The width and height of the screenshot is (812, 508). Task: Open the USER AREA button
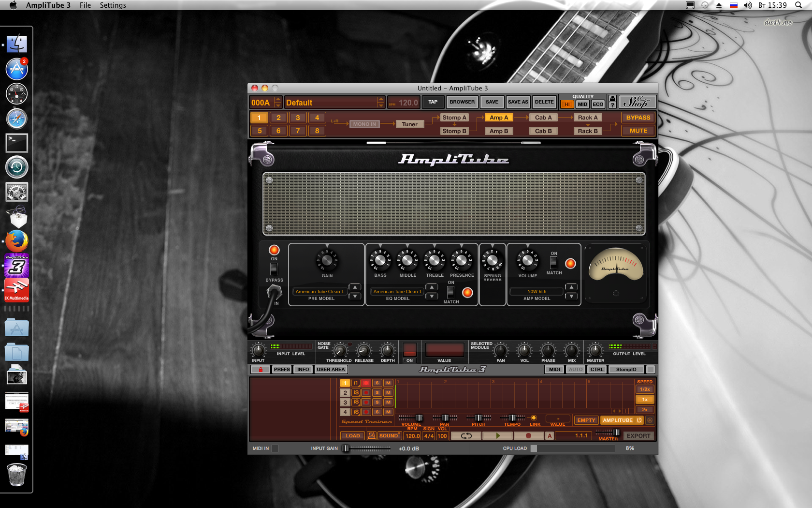pyautogui.click(x=331, y=369)
